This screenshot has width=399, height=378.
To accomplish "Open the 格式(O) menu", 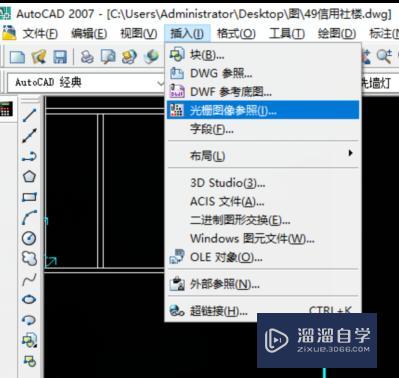I will [x=236, y=34].
